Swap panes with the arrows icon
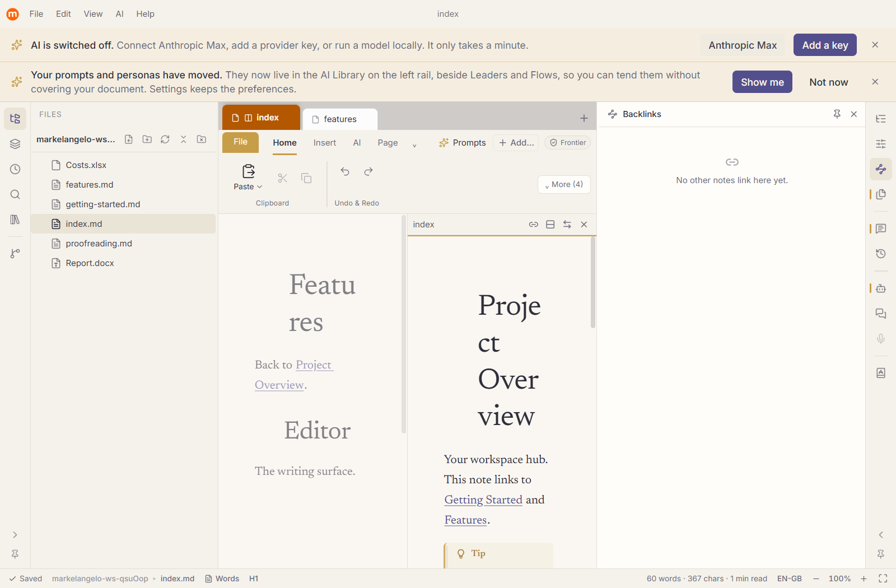Viewport: 896px width, 588px height. click(567, 225)
